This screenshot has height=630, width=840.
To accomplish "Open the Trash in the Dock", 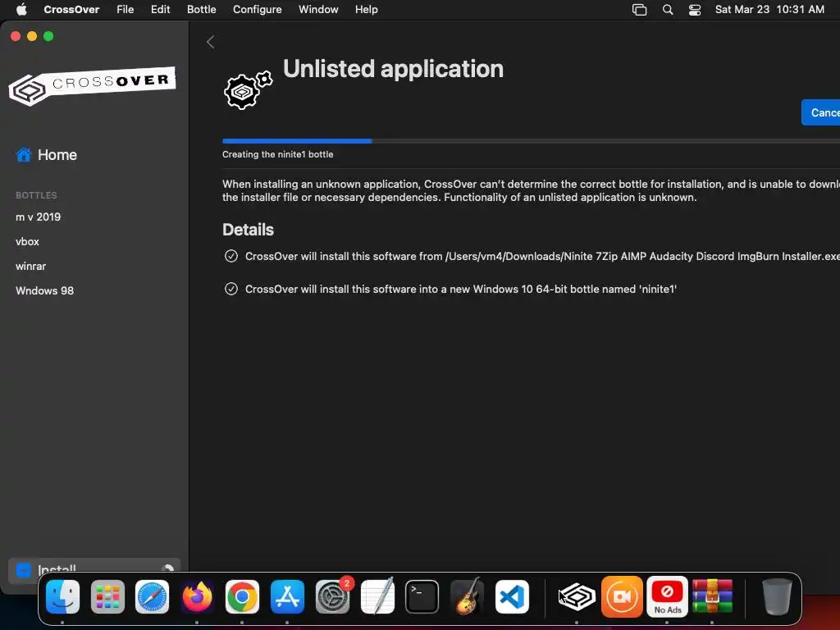I will click(x=777, y=597).
